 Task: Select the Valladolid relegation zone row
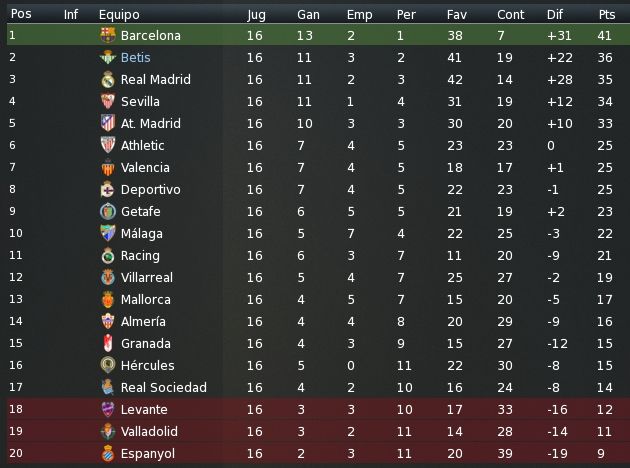(315, 431)
